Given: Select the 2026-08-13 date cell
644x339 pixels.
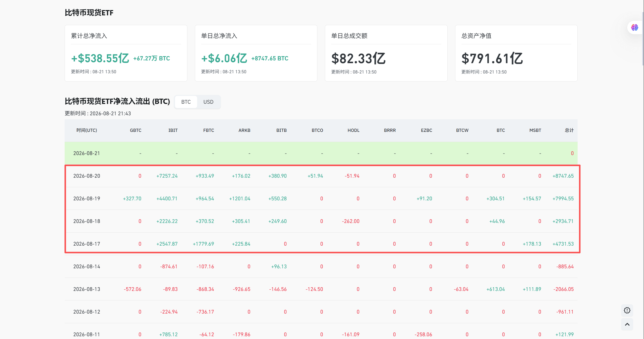Looking at the screenshot, I should (87, 289).
